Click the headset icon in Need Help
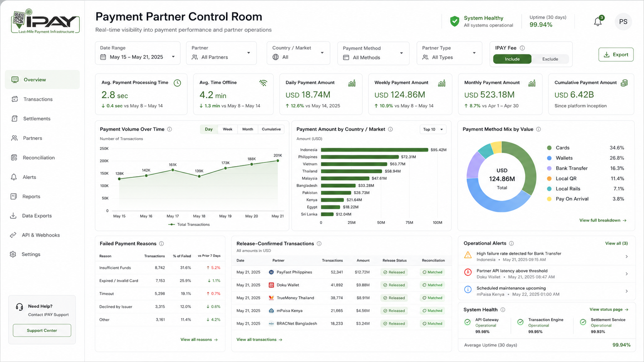Screen dimensions: 644x362 coord(19,307)
